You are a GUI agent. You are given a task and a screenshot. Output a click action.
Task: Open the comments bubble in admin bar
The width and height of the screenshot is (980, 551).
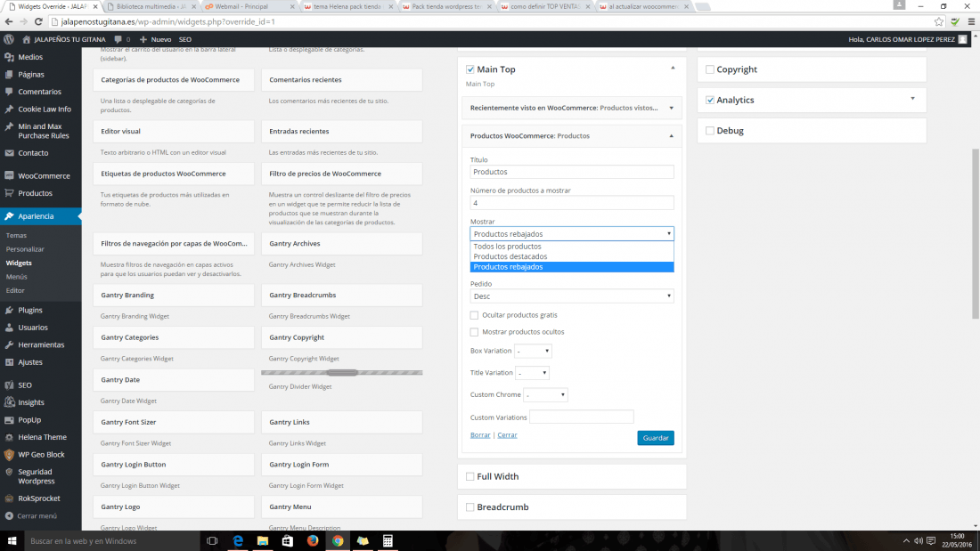(118, 39)
